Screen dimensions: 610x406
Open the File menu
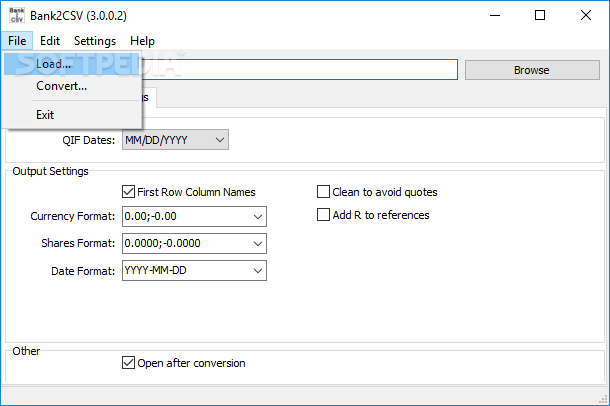(x=17, y=41)
